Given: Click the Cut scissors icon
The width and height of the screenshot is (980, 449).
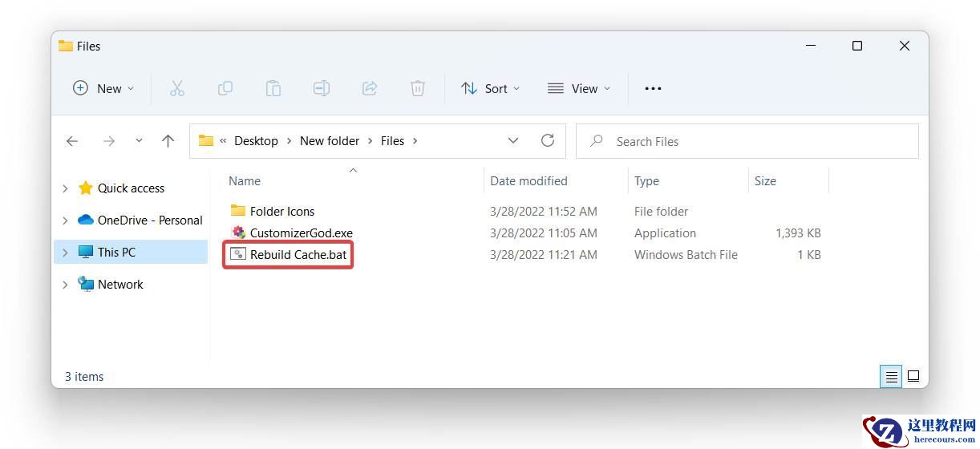Looking at the screenshot, I should pos(177,88).
